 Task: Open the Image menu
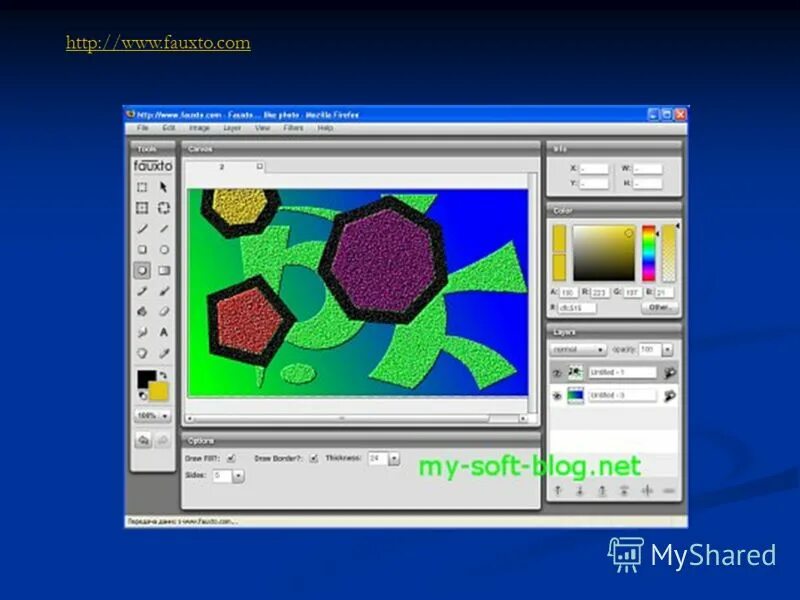199,128
